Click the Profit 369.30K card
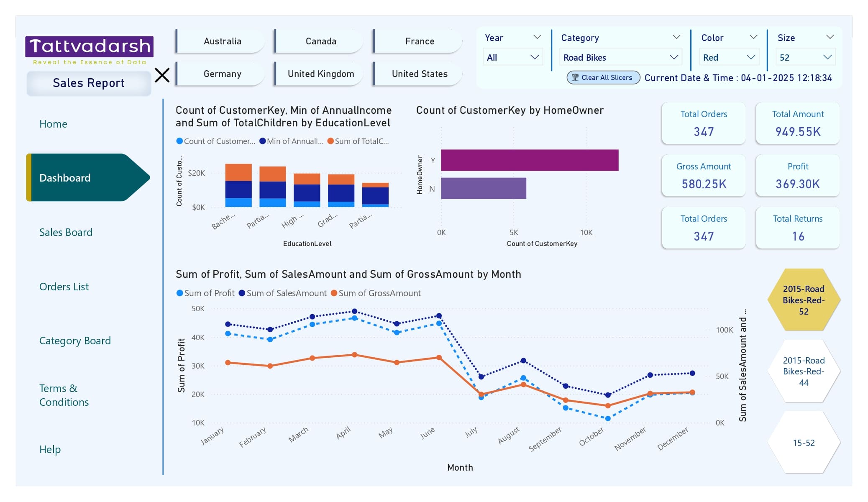Image resolution: width=868 pixels, height=502 pixels. (x=798, y=176)
